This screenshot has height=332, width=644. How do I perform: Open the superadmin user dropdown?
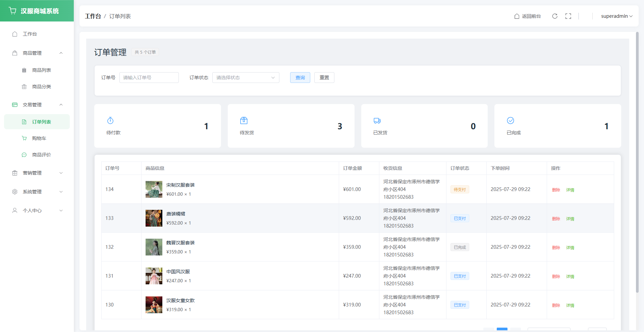click(x=616, y=16)
